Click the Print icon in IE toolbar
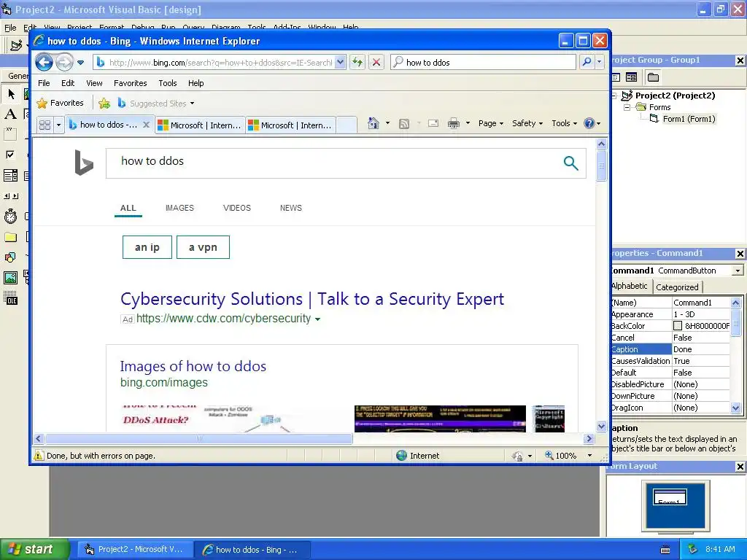Image resolution: width=747 pixels, height=560 pixels. [x=454, y=124]
